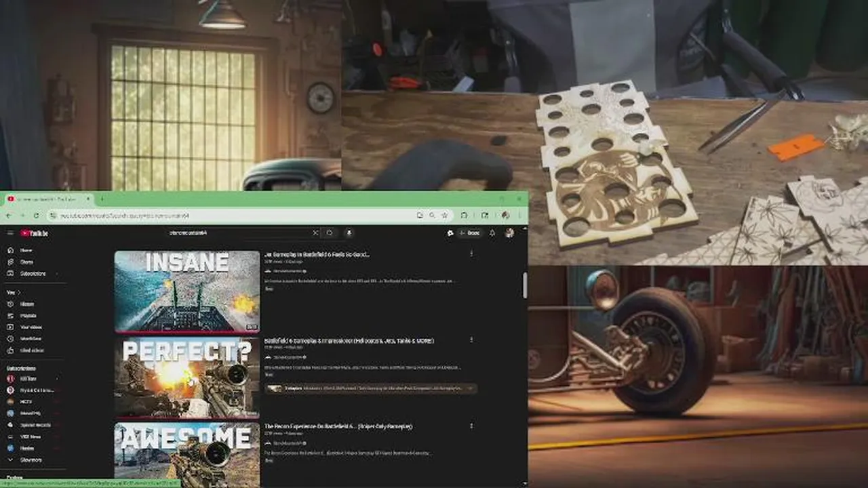Image resolution: width=868 pixels, height=488 pixels.
Task: Open the sparkle icon left of Create
Action: tap(450, 233)
